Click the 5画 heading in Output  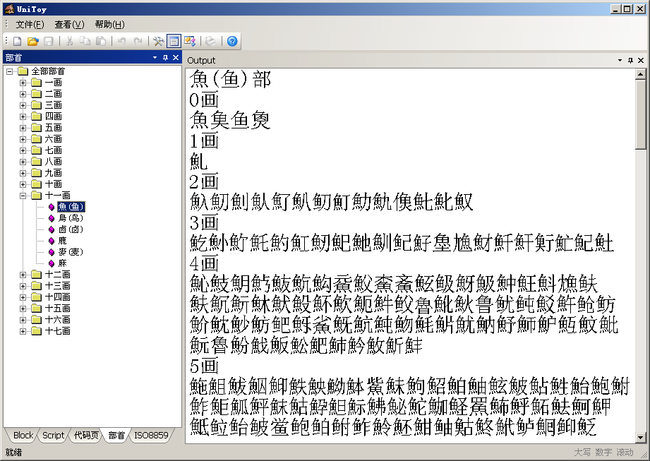click(204, 366)
